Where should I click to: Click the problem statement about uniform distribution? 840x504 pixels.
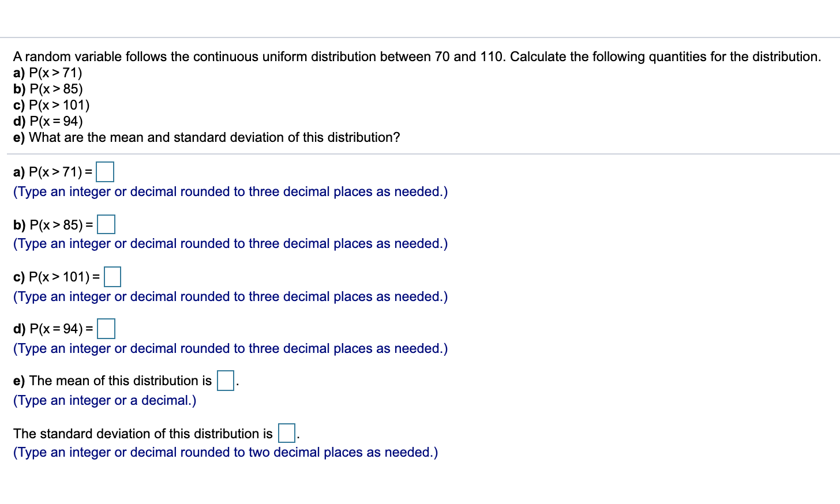tap(417, 57)
